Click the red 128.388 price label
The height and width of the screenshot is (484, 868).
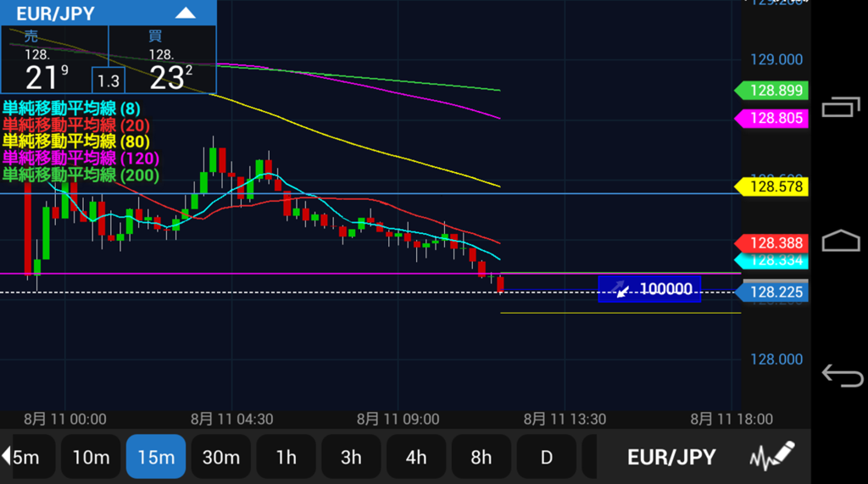(x=771, y=242)
